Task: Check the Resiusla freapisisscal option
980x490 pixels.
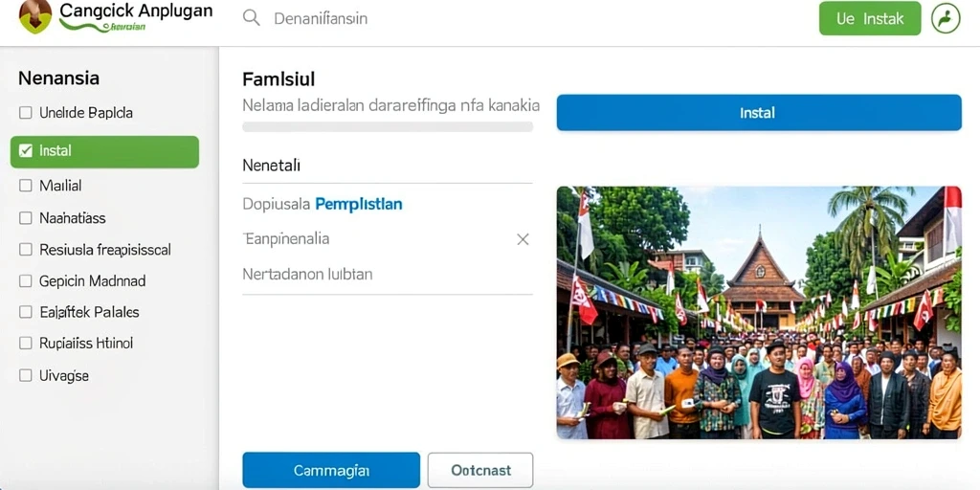Action: (26, 250)
